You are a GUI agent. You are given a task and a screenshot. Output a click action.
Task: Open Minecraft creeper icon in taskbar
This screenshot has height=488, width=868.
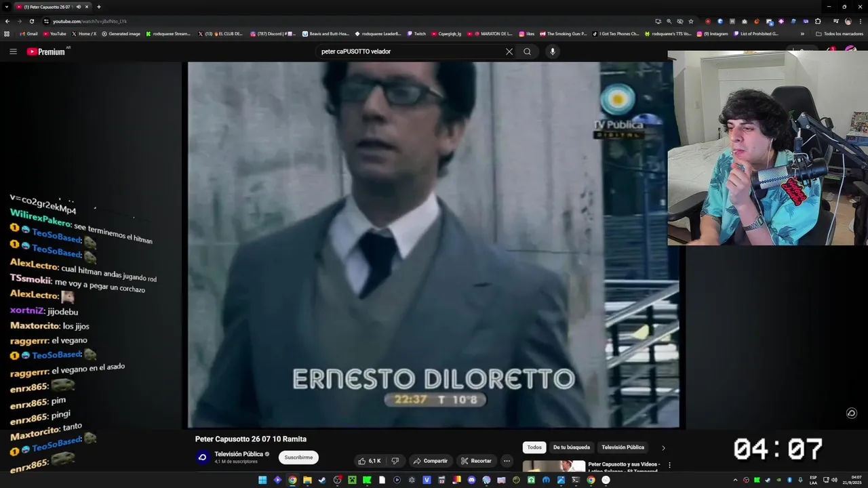pyautogui.click(x=352, y=480)
